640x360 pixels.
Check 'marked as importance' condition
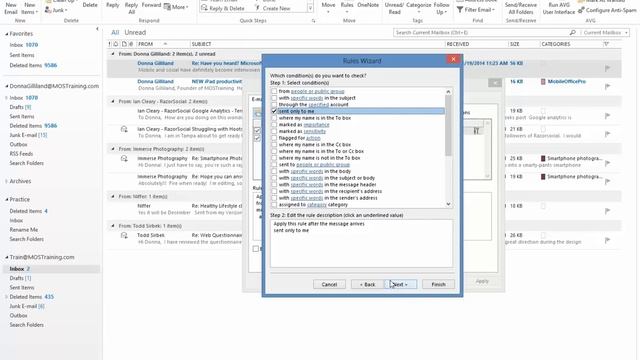274,124
